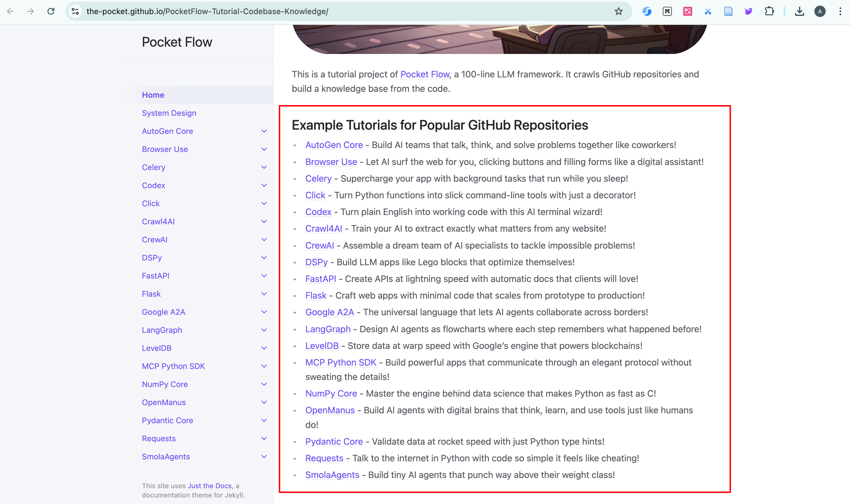850x504 pixels.
Task: Open SmolaAgents tutorial link in list
Action: pyautogui.click(x=332, y=475)
